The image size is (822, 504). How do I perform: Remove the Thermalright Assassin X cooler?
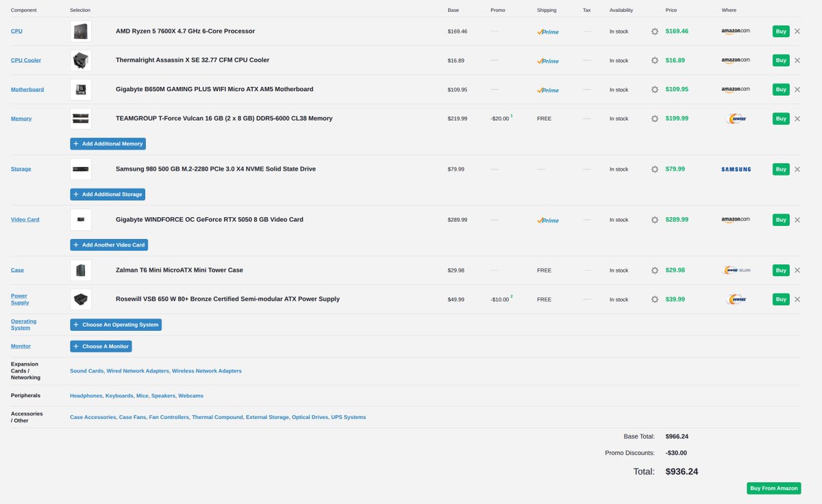[x=797, y=60]
